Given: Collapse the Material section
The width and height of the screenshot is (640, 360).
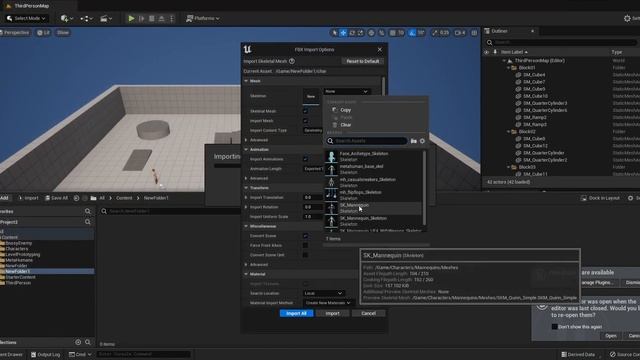Looking at the screenshot, I should (246, 274).
